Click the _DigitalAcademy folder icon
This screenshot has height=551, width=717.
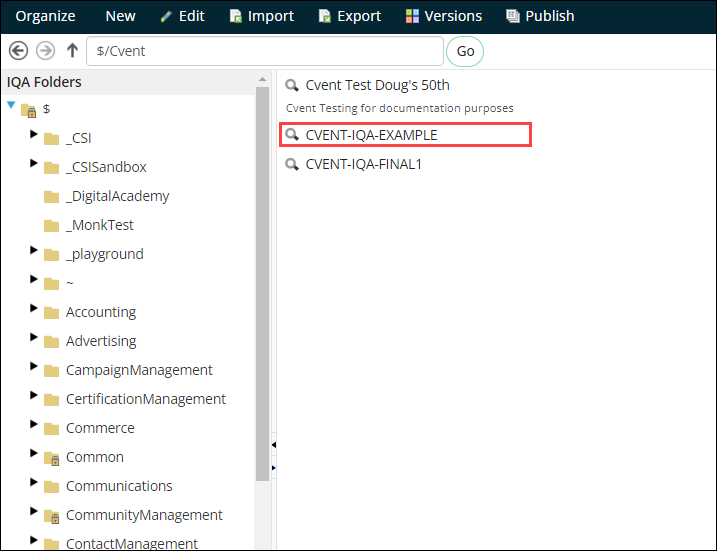(52, 197)
